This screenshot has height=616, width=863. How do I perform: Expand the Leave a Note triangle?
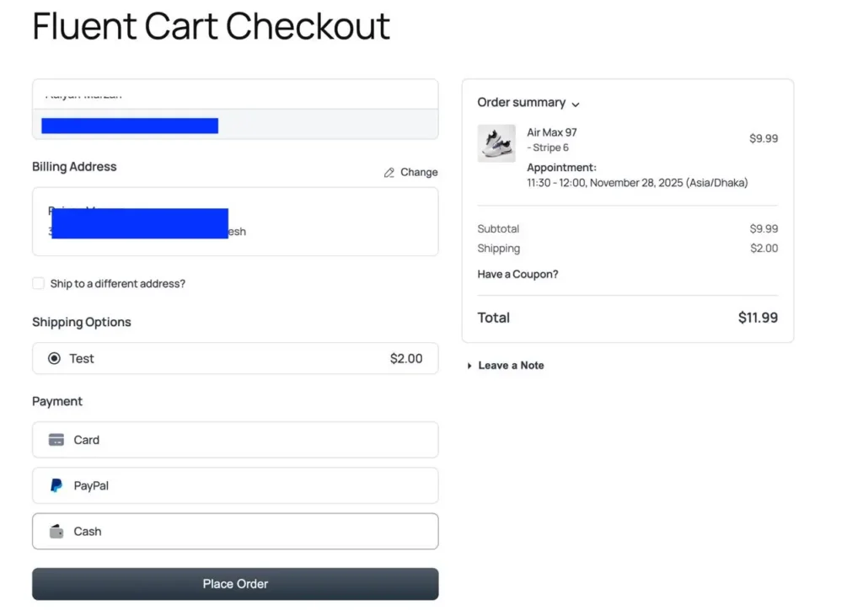point(469,366)
